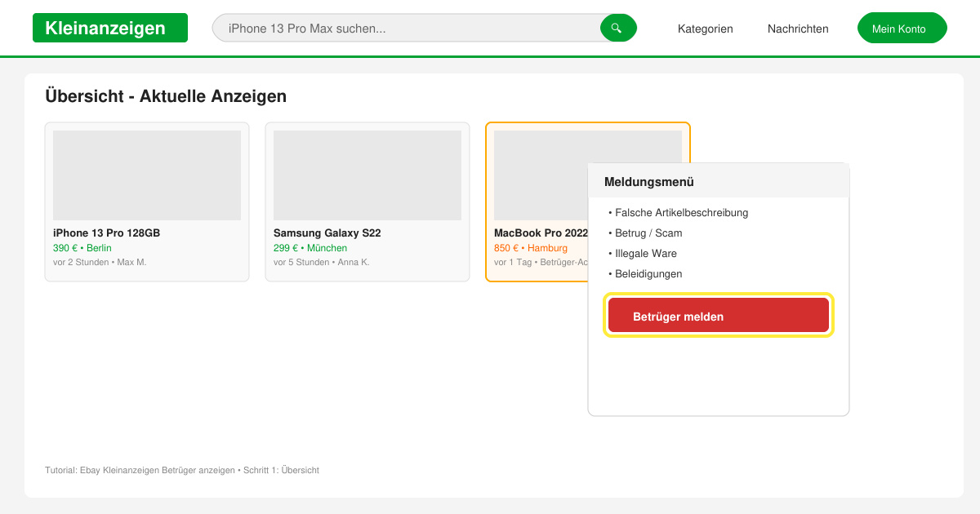
Task: Click the Kleinanzeigen logo
Action: click(110, 28)
